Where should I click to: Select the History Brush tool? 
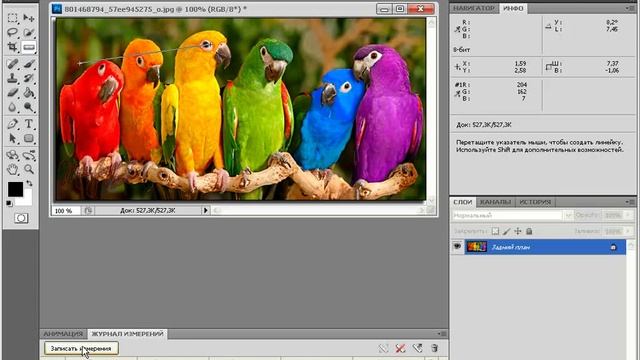29,78
